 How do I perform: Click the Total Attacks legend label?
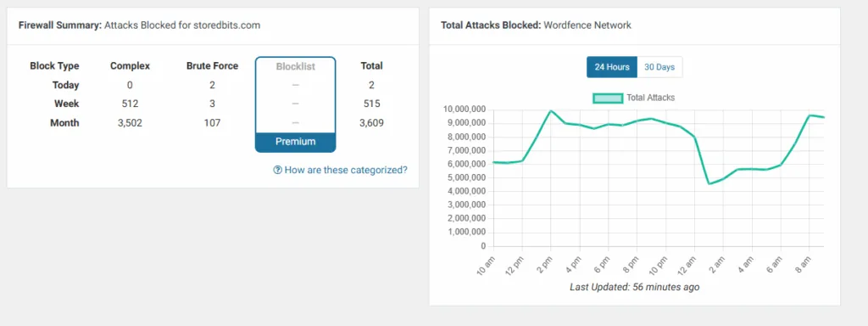pyautogui.click(x=650, y=98)
